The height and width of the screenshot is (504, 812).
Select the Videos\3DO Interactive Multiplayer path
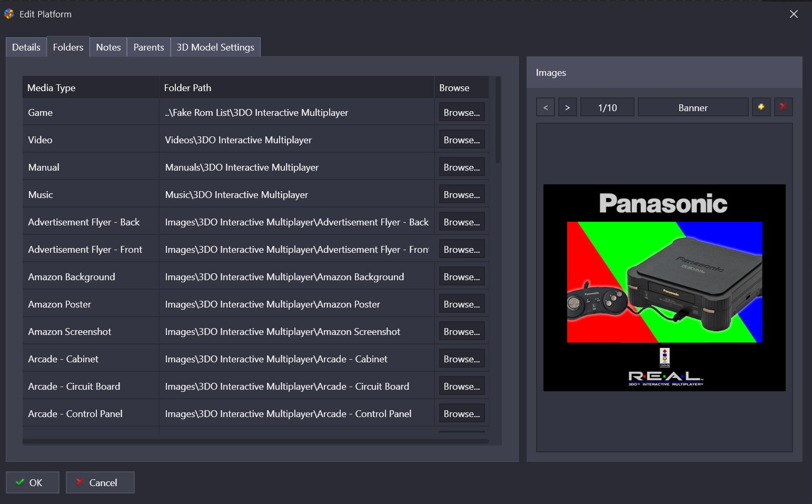coord(297,140)
